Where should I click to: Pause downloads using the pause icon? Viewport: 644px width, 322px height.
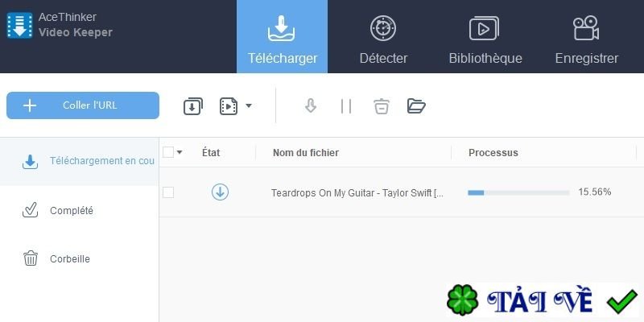point(346,106)
